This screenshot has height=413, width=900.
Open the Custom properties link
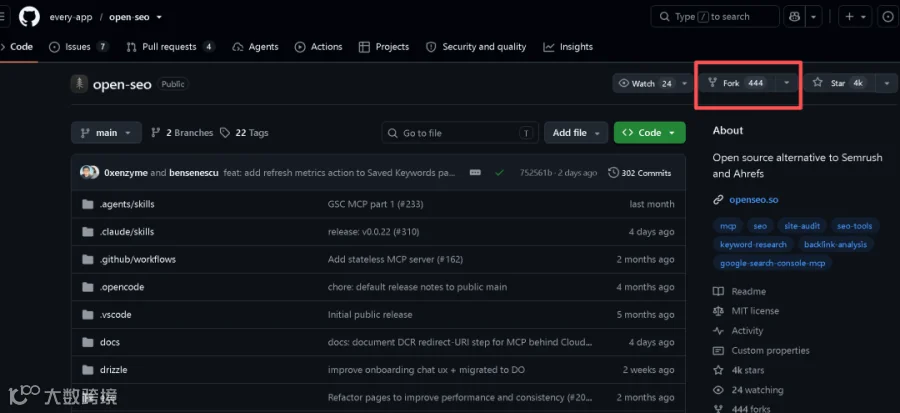point(761,350)
